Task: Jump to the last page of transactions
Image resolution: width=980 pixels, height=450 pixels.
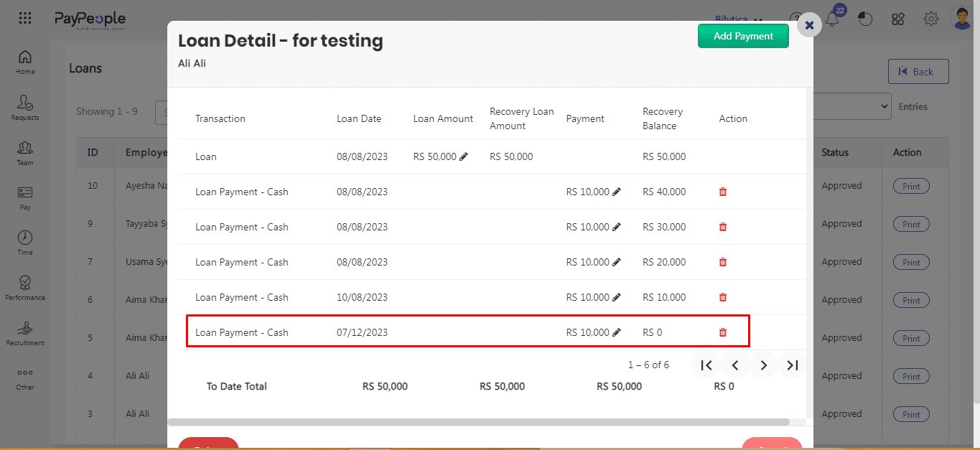Action: tap(793, 365)
